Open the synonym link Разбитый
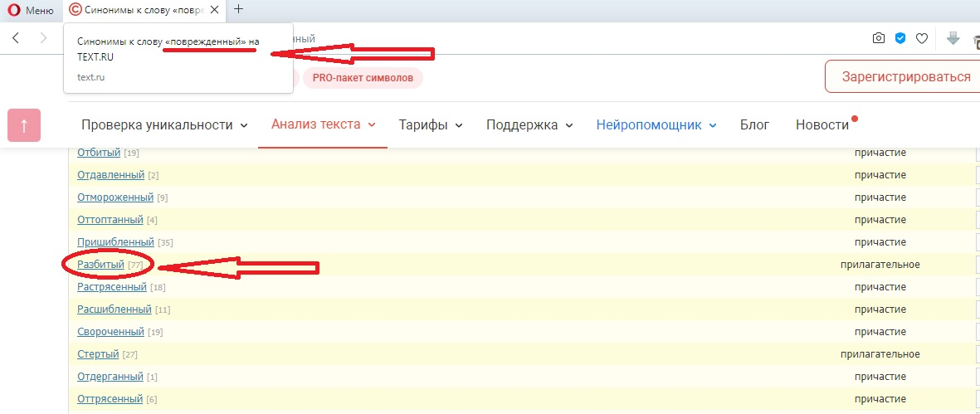 pyautogui.click(x=100, y=265)
